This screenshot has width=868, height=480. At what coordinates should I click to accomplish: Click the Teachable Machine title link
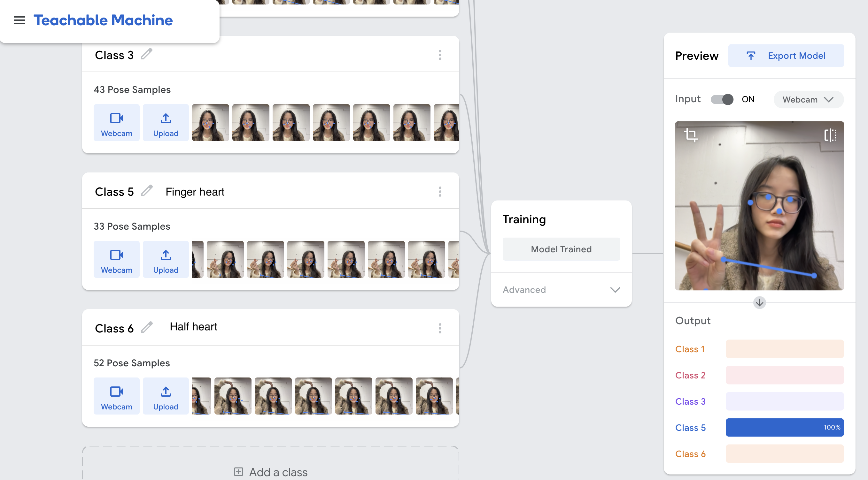[103, 20]
